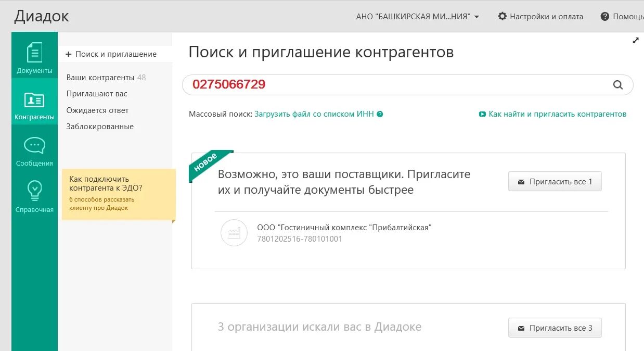Viewport: 644px width, 351px height.
Task: Open the Ожидается ответ section
Action: click(x=97, y=110)
